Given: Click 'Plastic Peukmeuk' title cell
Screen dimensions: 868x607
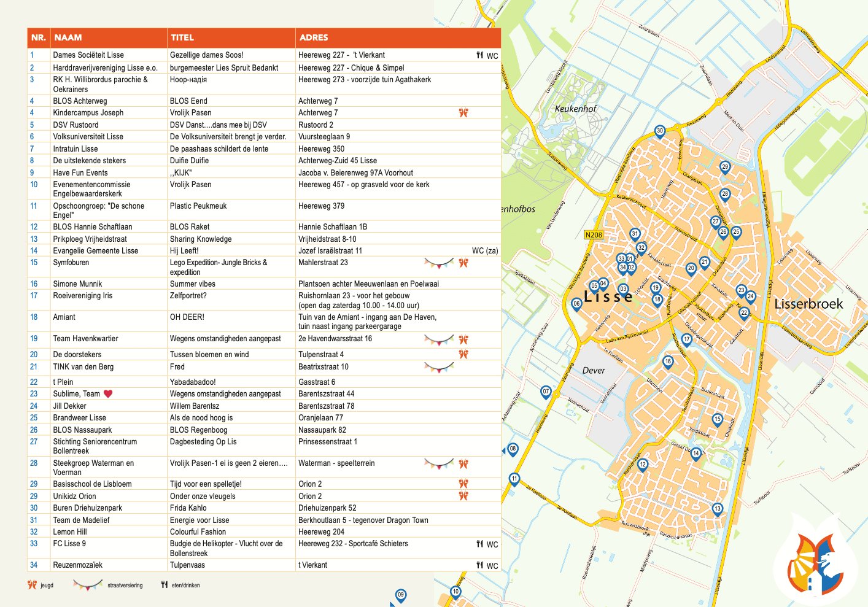Looking at the screenshot, I should click(198, 206).
